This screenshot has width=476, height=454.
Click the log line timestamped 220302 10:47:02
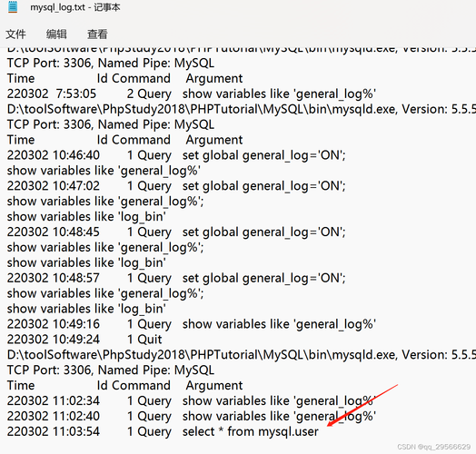point(176,186)
